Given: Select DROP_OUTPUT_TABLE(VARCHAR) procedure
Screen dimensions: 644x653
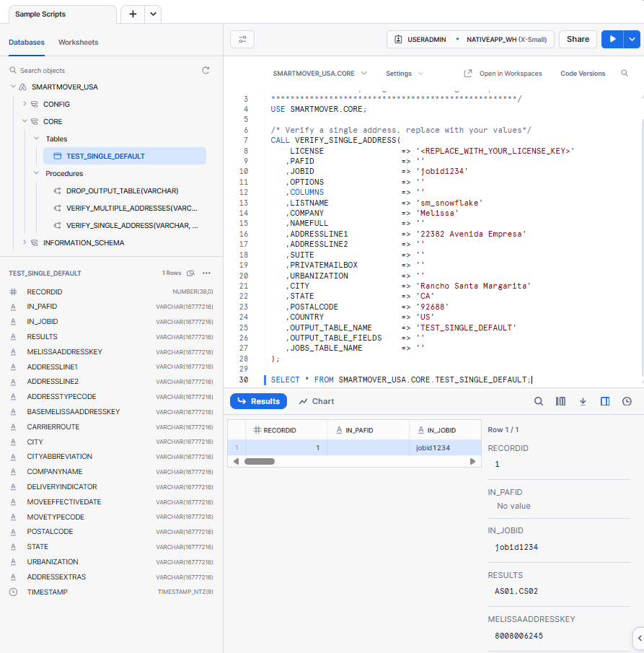Looking at the screenshot, I should [122, 190].
